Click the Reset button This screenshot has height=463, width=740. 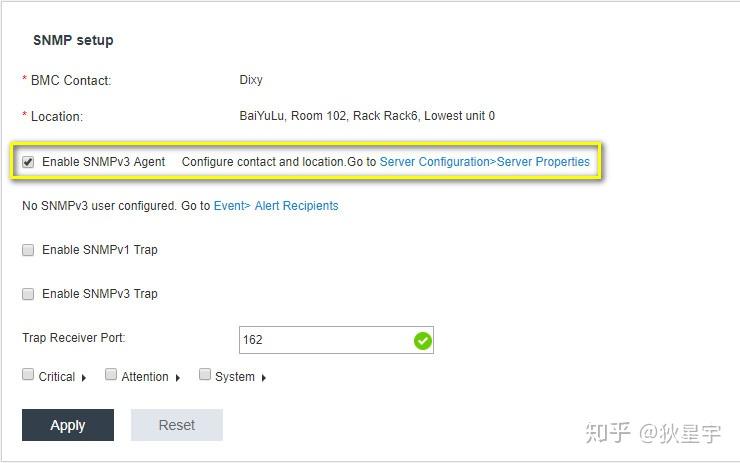point(176,425)
